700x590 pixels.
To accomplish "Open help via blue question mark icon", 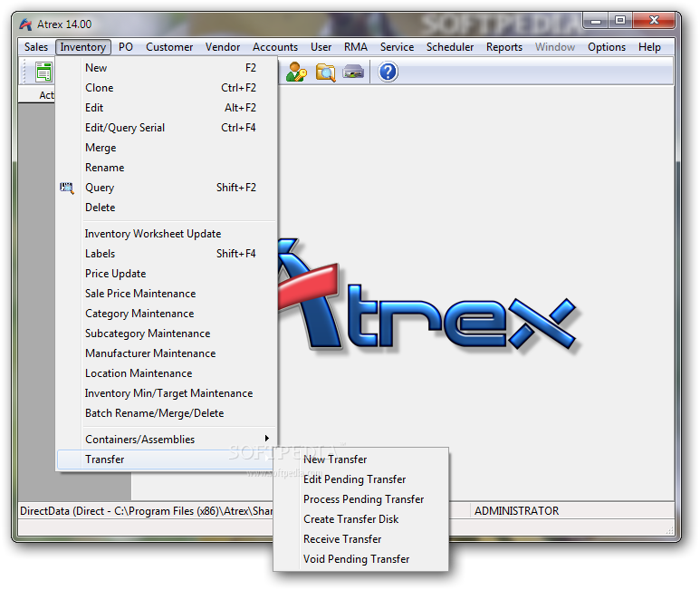I will (388, 72).
